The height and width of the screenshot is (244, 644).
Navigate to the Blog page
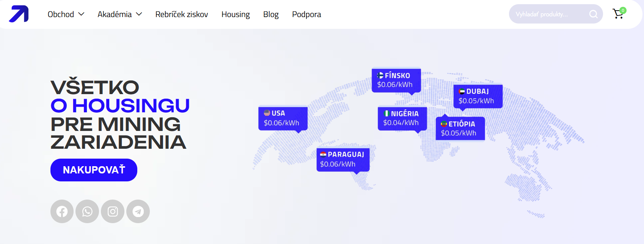(x=271, y=14)
